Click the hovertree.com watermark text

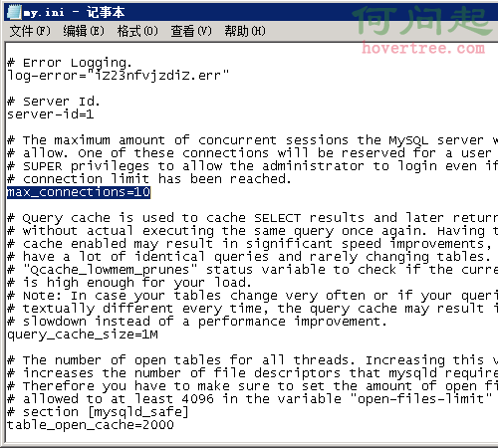[423, 49]
